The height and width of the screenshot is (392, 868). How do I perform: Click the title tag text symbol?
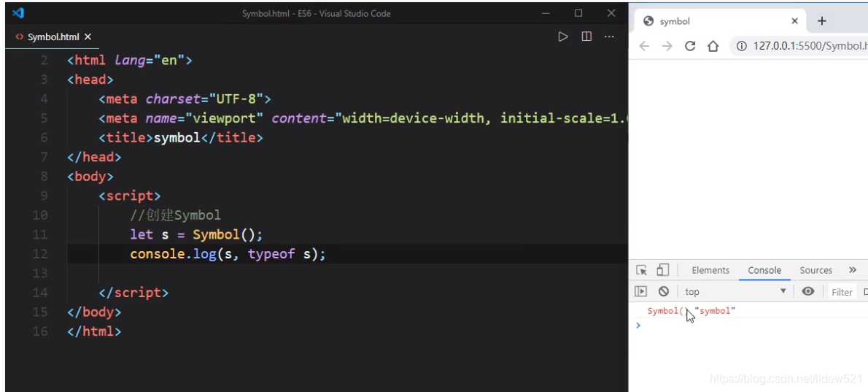[177, 138]
